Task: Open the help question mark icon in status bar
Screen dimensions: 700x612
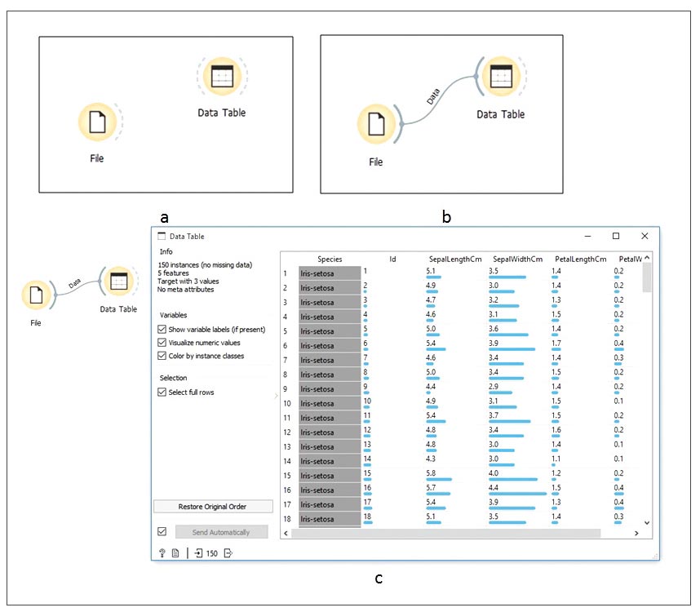Action: (x=162, y=553)
